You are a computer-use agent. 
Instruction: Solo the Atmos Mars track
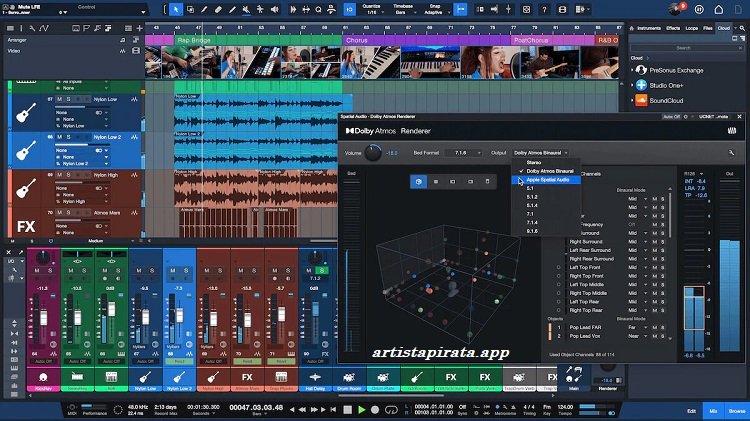pos(68,212)
